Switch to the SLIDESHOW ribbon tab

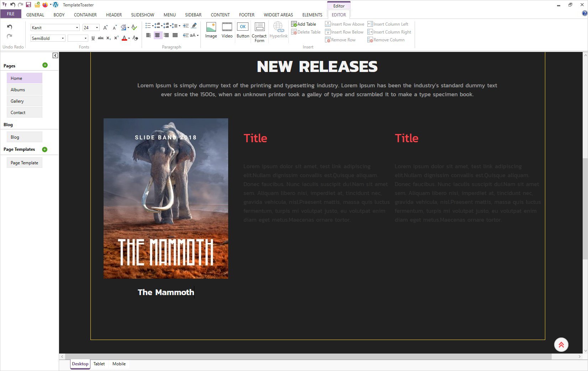tap(142, 15)
